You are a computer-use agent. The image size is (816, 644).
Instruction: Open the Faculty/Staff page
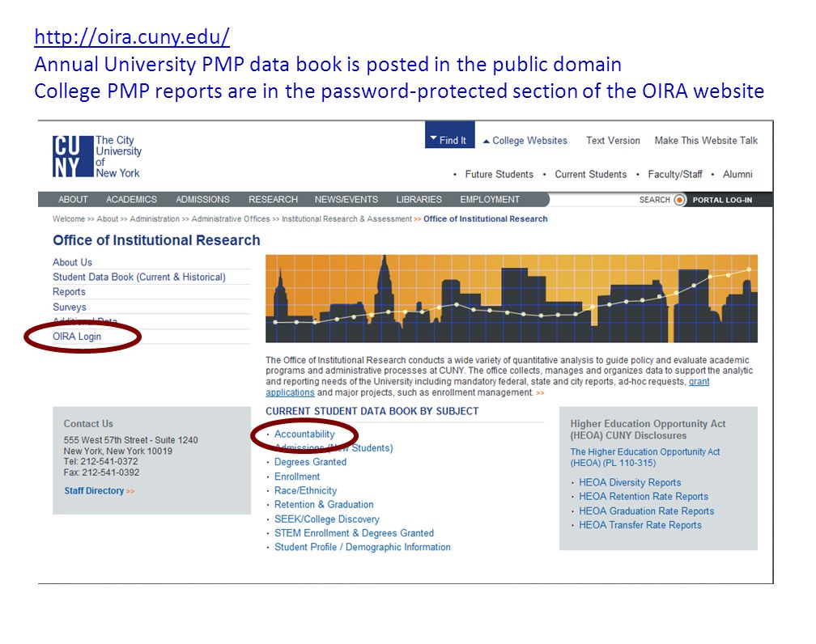(675, 174)
